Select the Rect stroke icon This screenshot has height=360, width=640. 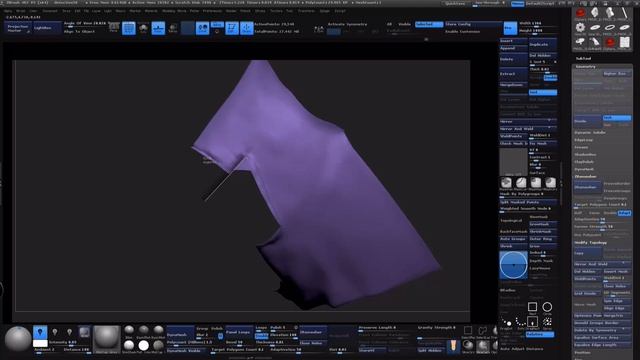(x=532, y=307)
